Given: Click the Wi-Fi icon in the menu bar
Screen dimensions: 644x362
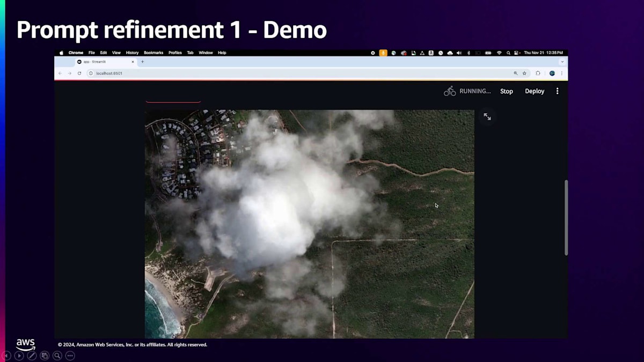Looking at the screenshot, I should click(499, 53).
